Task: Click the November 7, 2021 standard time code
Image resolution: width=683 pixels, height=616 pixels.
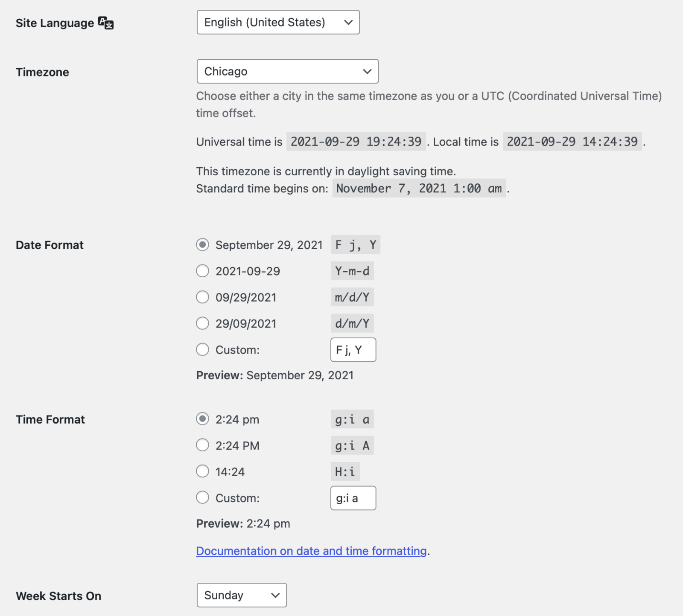Action: (x=419, y=189)
